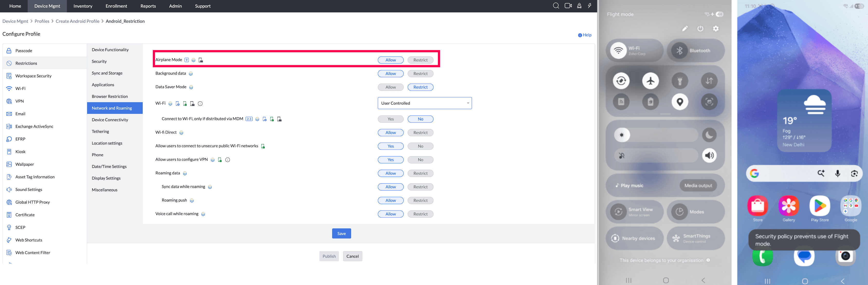This screenshot has height=285, width=868.
Task: Set Airplane Mode to Restrict
Action: 420,60
